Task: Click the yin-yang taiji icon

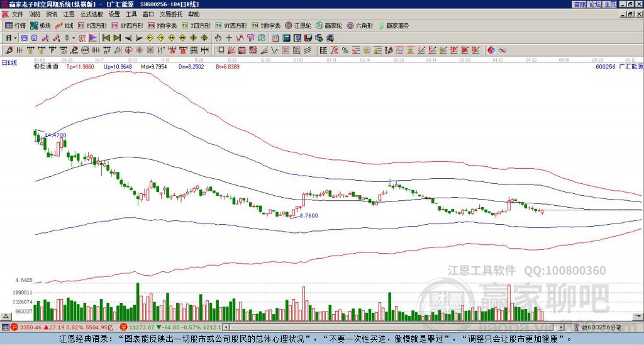Action: click(491, 50)
